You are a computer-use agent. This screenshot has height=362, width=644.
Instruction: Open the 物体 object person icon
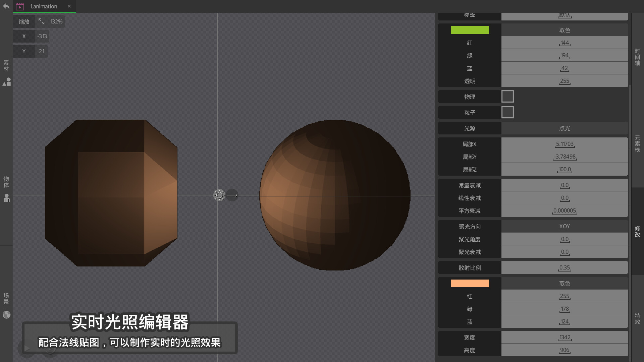[7, 198]
